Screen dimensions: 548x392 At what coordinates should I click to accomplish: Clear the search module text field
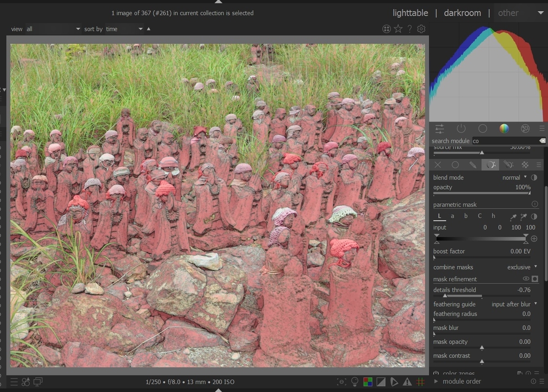(x=542, y=141)
